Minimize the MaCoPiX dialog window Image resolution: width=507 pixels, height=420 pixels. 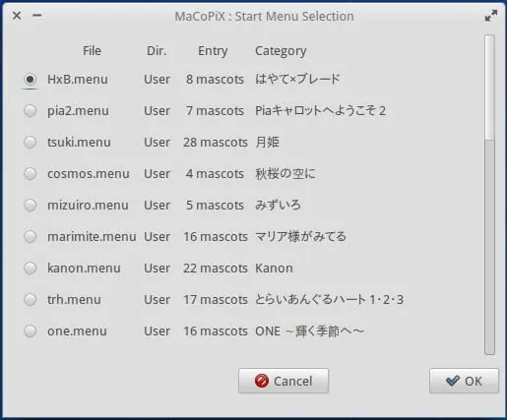pyautogui.click(x=37, y=15)
